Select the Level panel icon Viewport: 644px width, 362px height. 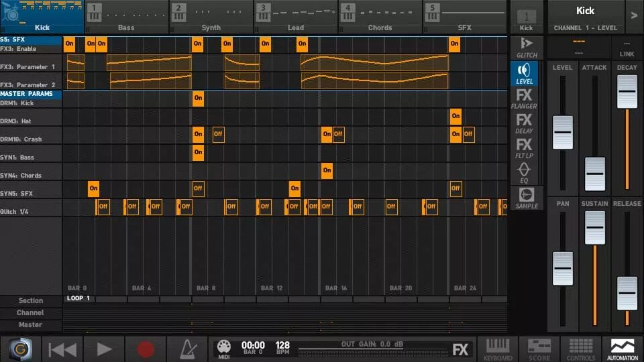click(x=525, y=74)
